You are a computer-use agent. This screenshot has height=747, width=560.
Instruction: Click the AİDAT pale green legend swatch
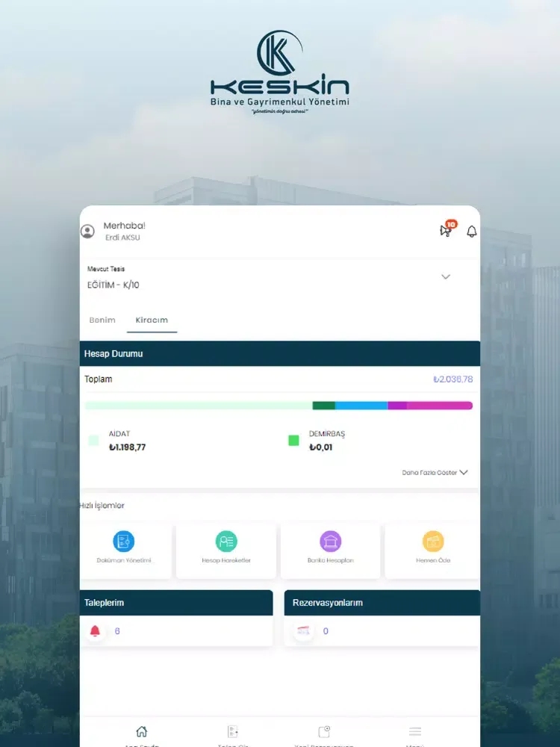click(94, 441)
